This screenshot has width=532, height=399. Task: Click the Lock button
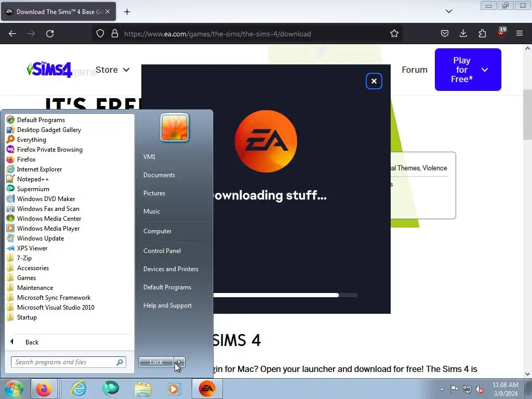click(x=156, y=362)
